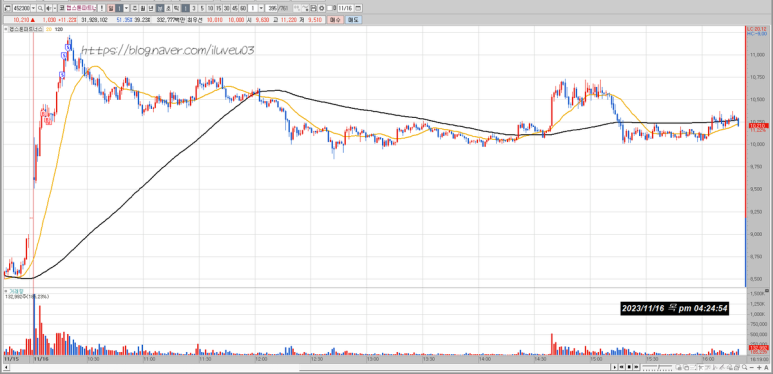Click the right arrow of horizontal scrollbar

point(614,367)
